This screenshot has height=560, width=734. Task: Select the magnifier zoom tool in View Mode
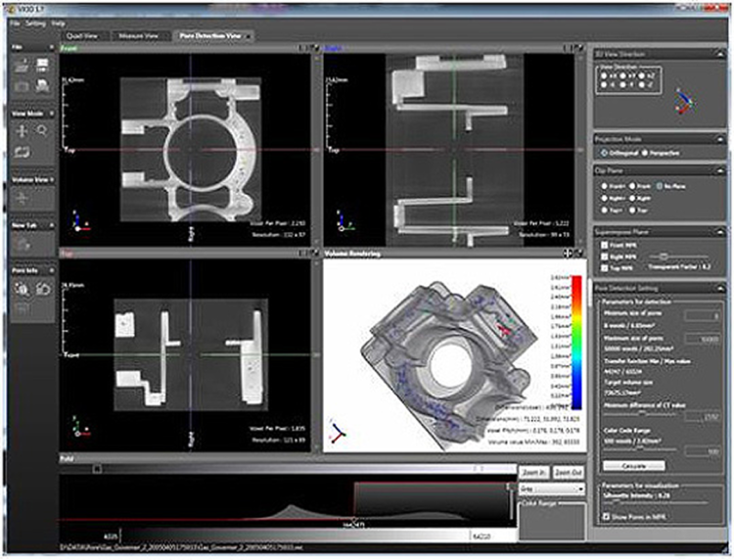click(x=42, y=130)
